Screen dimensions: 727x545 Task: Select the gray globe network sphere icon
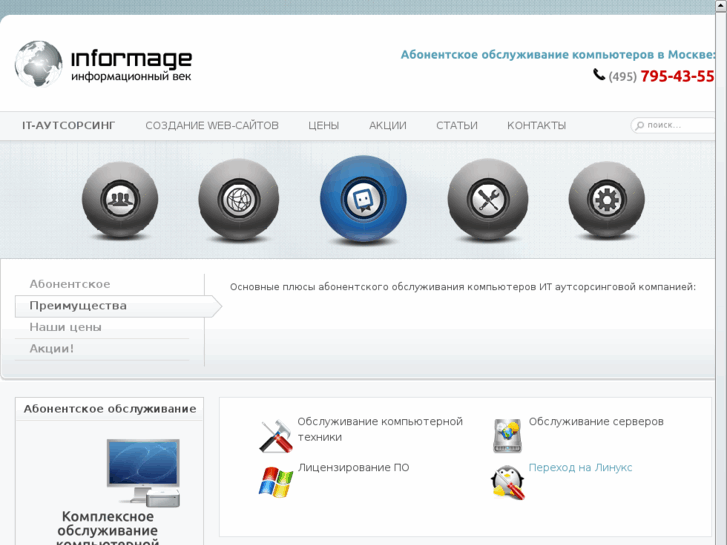click(239, 199)
